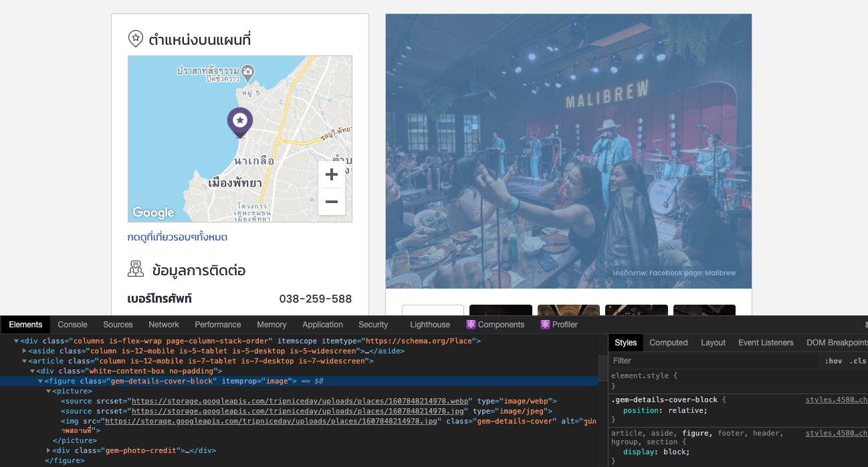868x467 pixels.
Task: Collapse the article column node
Action: [24, 361]
